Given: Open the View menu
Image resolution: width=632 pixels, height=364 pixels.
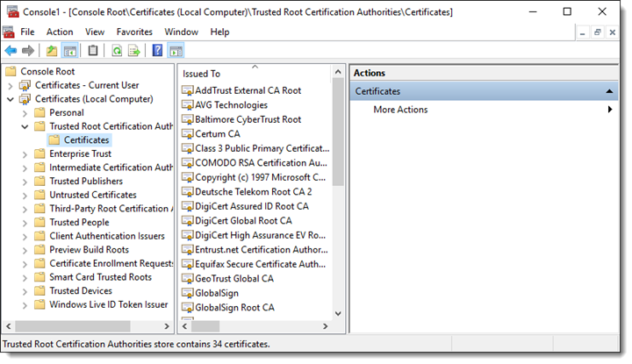Looking at the screenshot, I should (x=95, y=32).
